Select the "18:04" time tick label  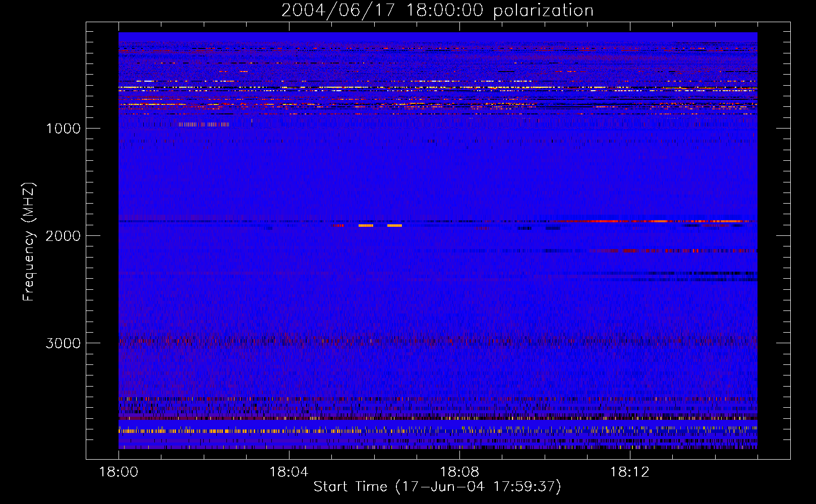pos(289,472)
